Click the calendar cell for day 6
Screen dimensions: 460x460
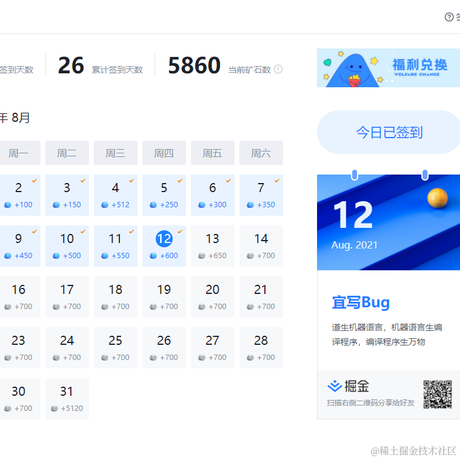[x=212, y=195]
